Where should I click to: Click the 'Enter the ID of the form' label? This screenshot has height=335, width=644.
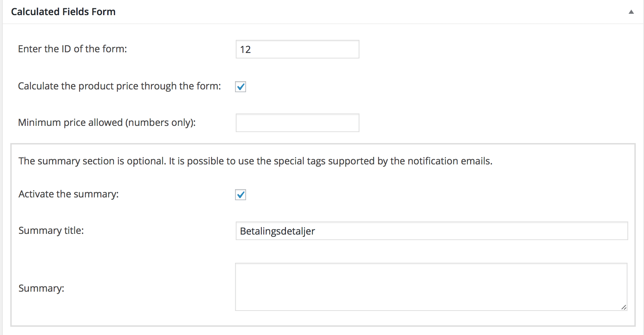point(73,49)
